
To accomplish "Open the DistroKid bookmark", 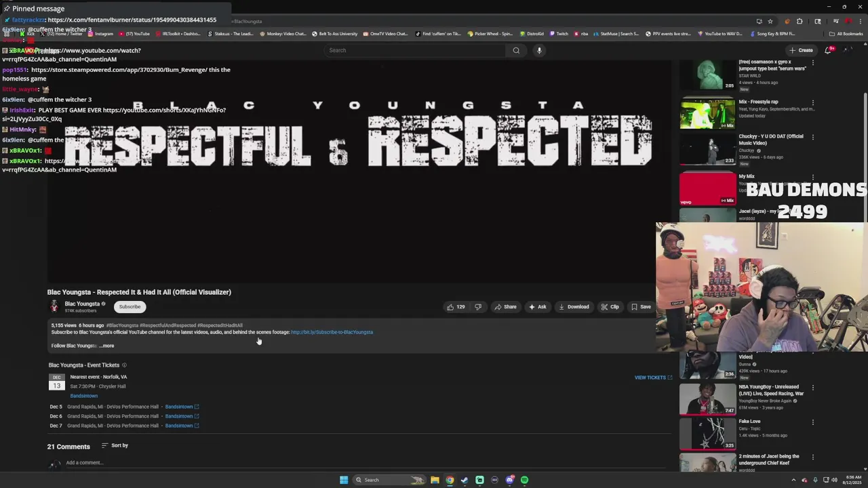I will coord(532,33).
